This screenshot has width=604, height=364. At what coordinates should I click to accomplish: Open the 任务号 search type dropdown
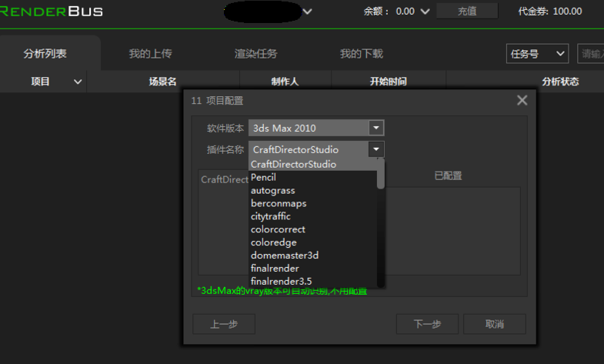coord(537,54)
